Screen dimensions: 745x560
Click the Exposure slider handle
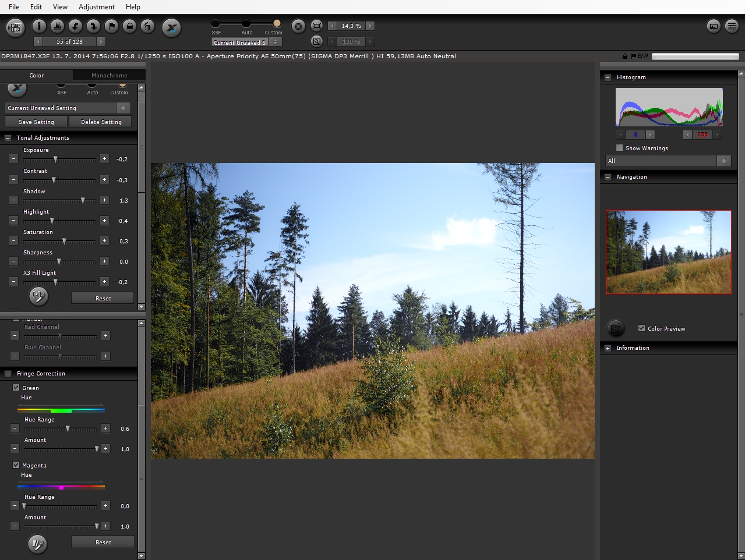55,159
